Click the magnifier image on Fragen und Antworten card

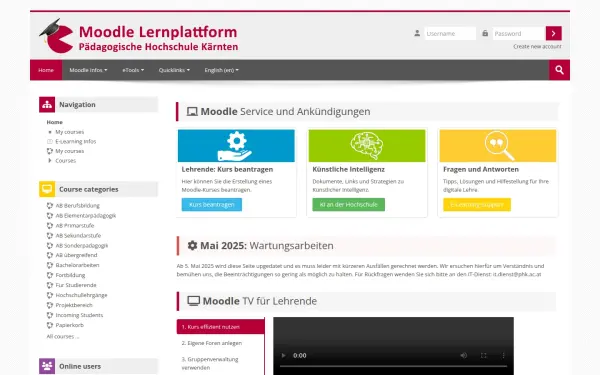coord(498,146)
